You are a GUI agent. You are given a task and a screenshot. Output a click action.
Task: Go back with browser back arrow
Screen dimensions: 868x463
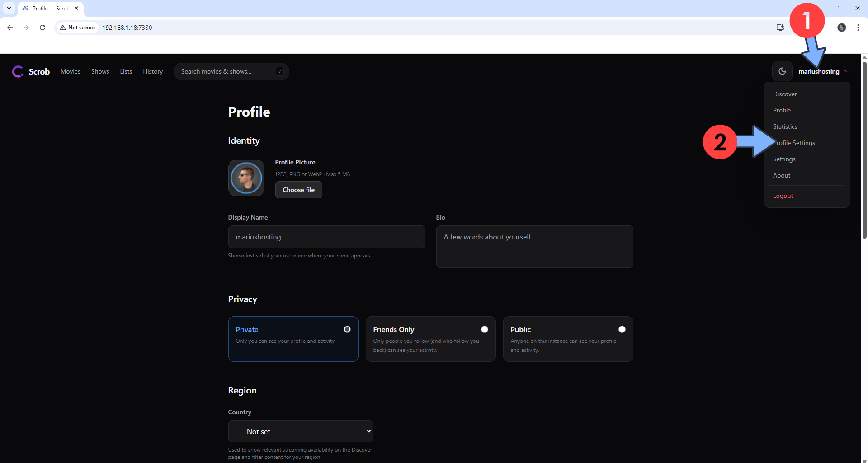tap(10, 28)
